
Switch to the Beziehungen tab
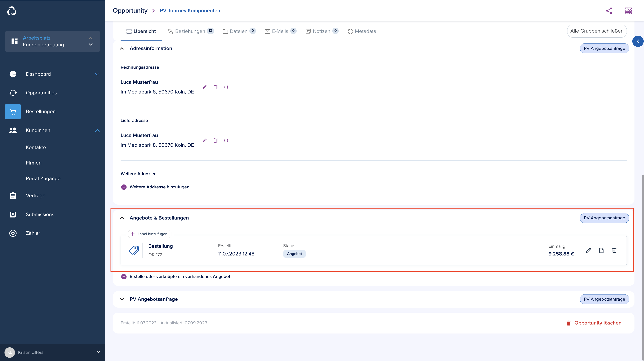point(190,31)
